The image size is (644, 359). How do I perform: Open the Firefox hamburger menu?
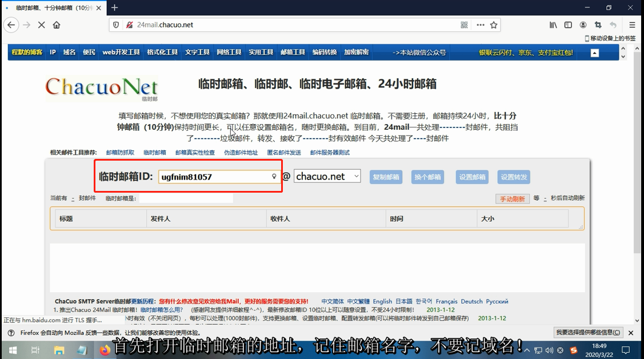tap(632, 25)
